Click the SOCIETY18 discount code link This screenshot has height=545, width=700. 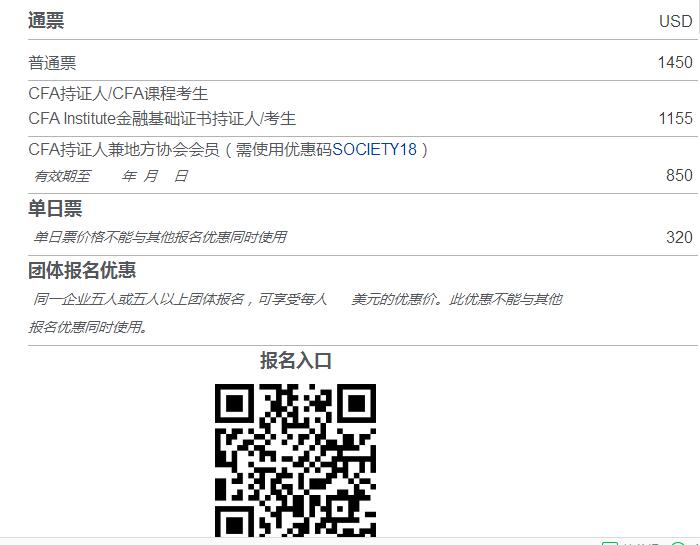pyautogui.click(x=375, y=149)
